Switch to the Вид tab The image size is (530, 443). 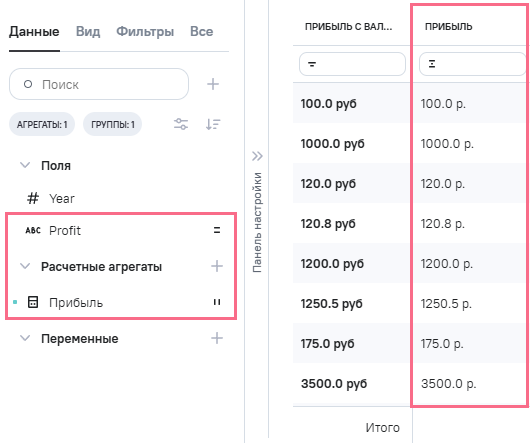(88, 31)
